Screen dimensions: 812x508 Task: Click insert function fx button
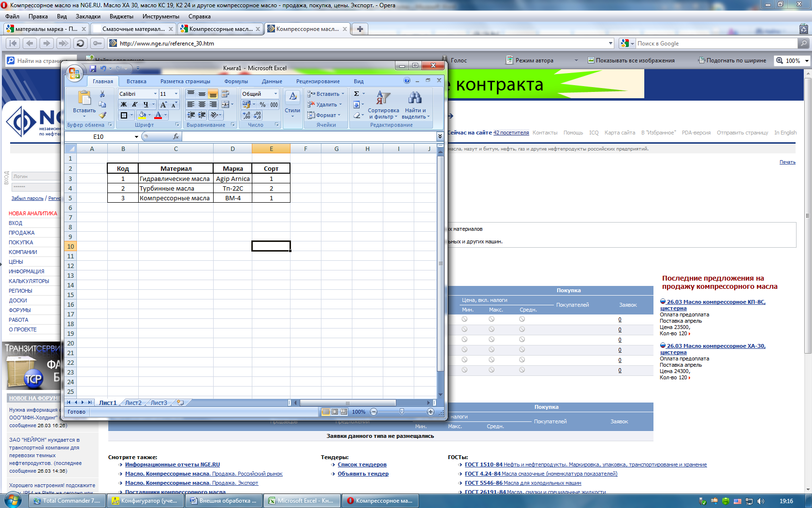[x=176, y=136]
